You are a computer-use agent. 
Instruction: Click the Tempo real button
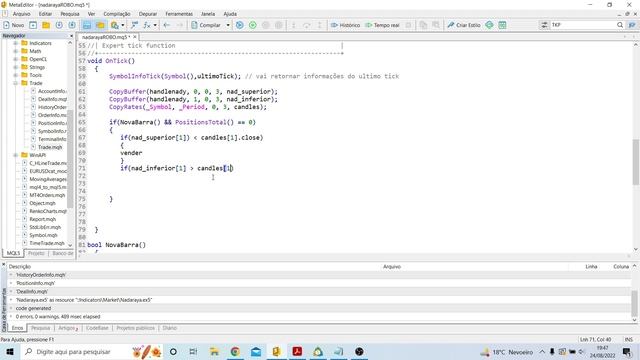382,25
